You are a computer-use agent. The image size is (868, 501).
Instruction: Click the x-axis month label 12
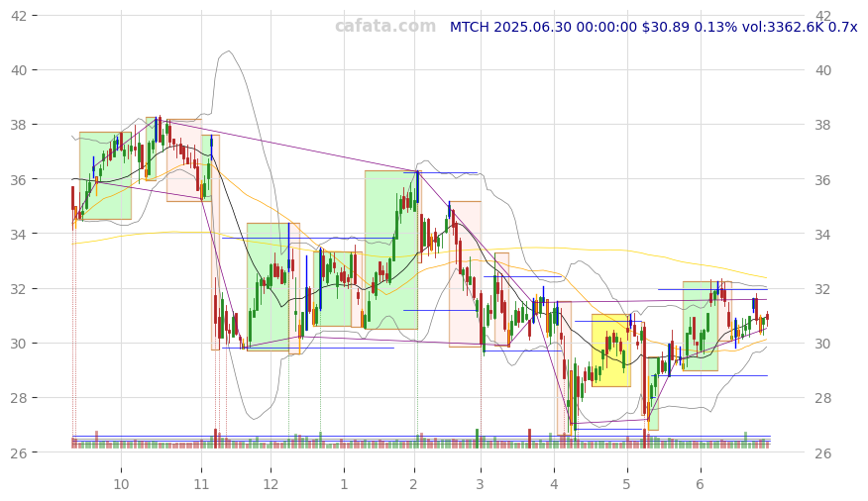[x=271, y=485]
